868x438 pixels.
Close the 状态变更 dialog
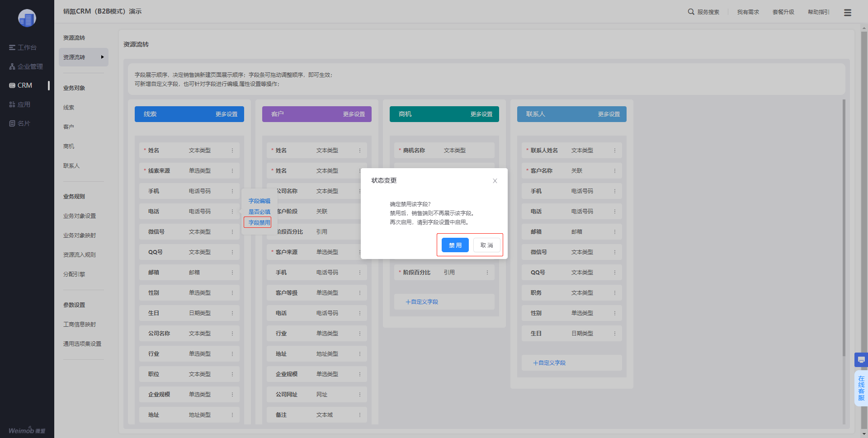(495, 181)
